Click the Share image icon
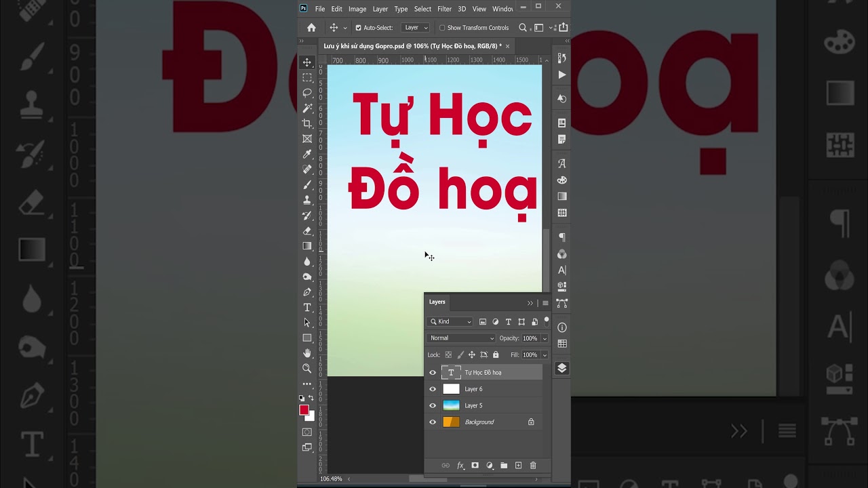This screenshot has width=868, height=488. 563,28
